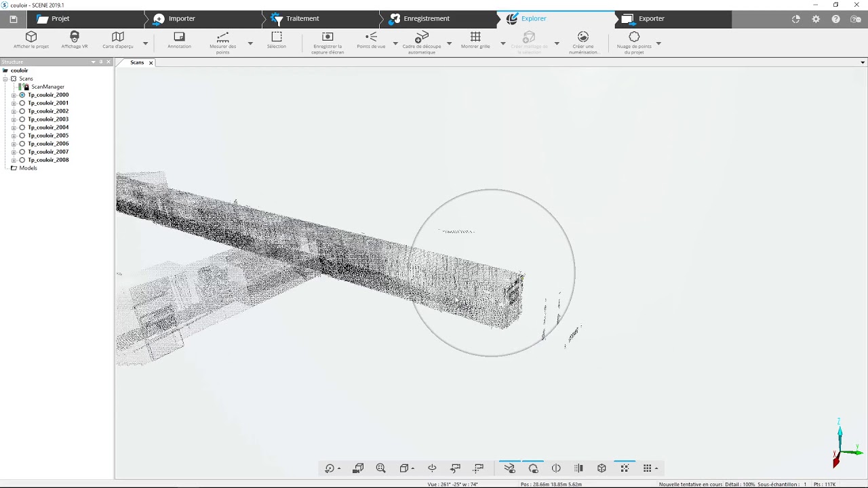Click Tp_couloir_2006 scan label
Image resolution: width=868 pixels, height=488 pixels.
click(x=48, y=144)
